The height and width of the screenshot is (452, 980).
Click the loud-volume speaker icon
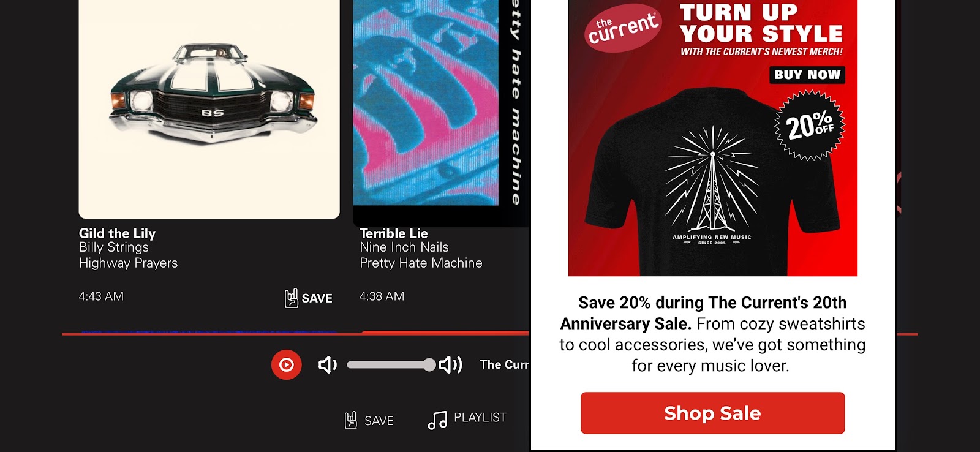click(451, 365)
